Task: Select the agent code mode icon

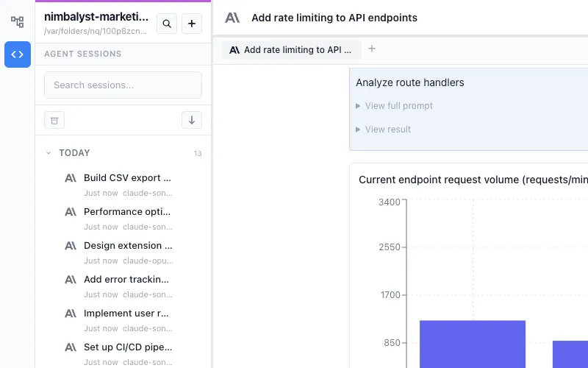Action: click(17, 54)
